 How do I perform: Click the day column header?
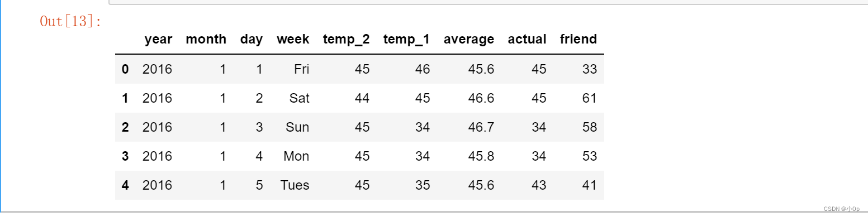pyautogui.click(x=252, y=40)
